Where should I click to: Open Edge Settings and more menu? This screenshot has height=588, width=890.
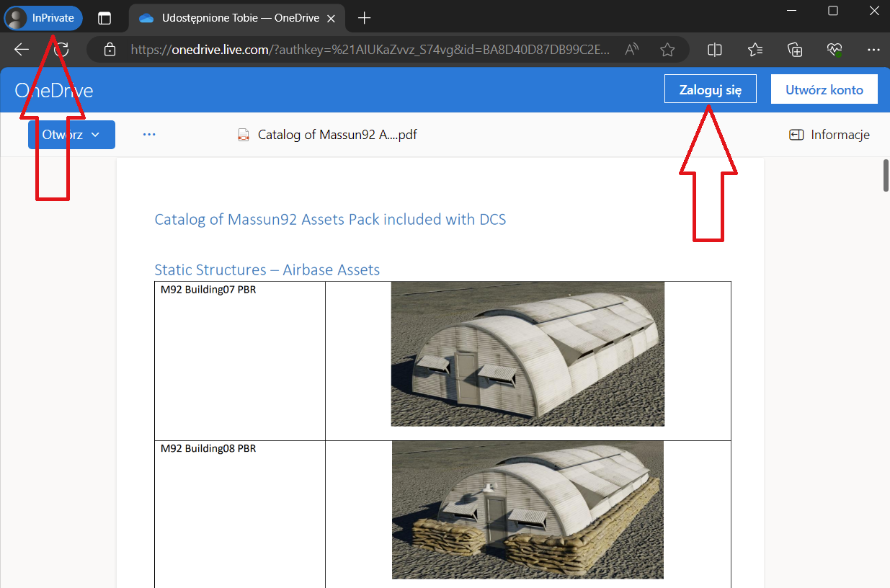pos(873,49)
